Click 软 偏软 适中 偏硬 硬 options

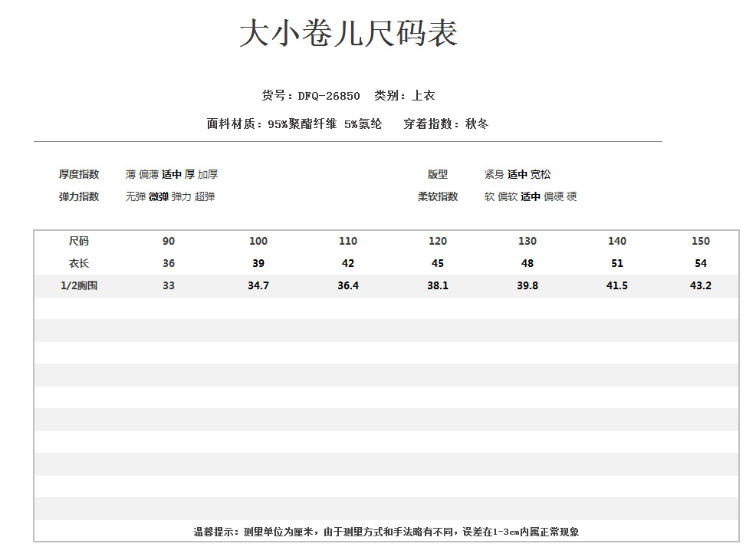coord(531,196)
